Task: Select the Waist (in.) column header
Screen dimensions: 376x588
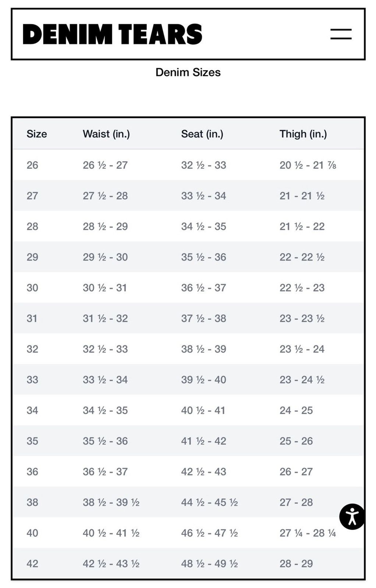Action: tap(106, 134)
